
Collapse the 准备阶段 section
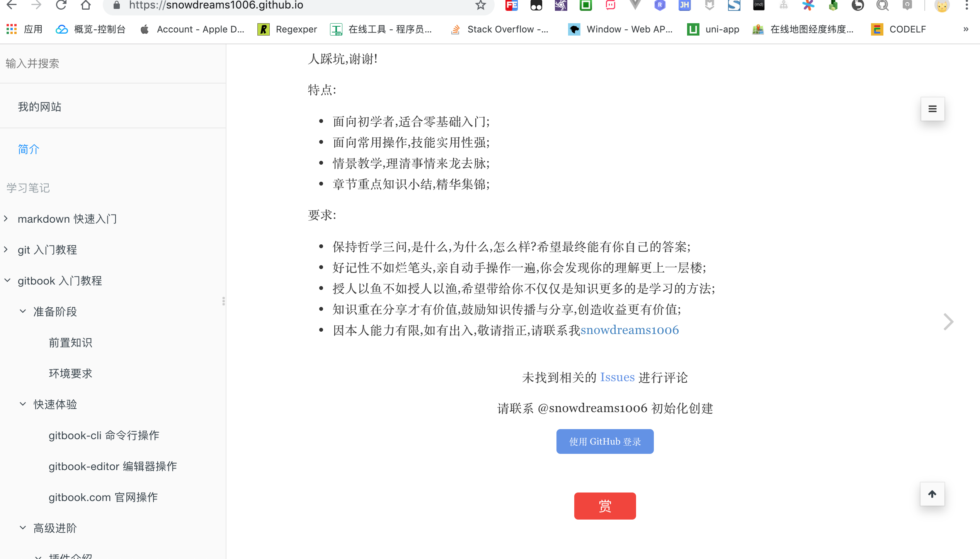coord(22,311)
